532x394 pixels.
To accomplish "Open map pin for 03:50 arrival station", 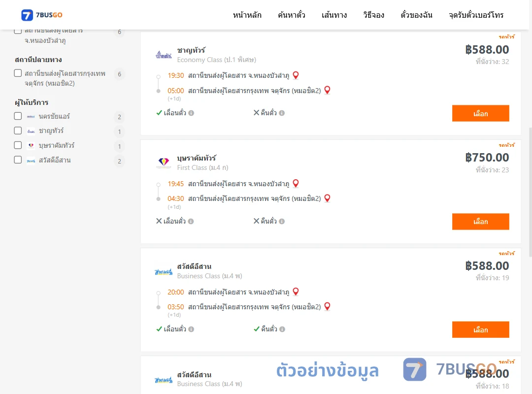I will coord(327,306).
